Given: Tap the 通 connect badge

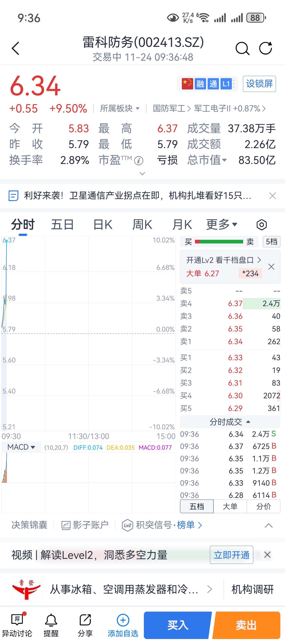Looking at the screenshot, I should [213, 84].
